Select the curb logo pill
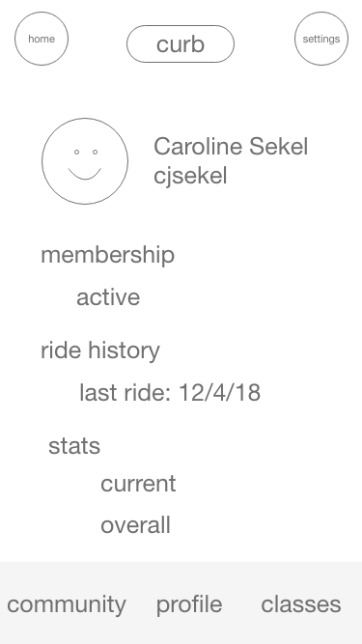The width and height of the screenshot is (362, 644). [x=181, y=44]
